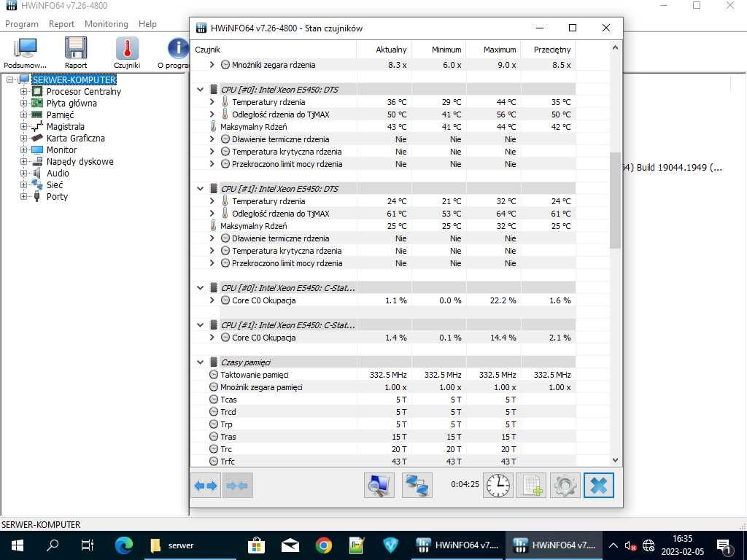The image size is (747, 560).
Task: Collapse CPU [#1] Intel Xeon E5450 DTS group
Action: (x=201, y=189)
